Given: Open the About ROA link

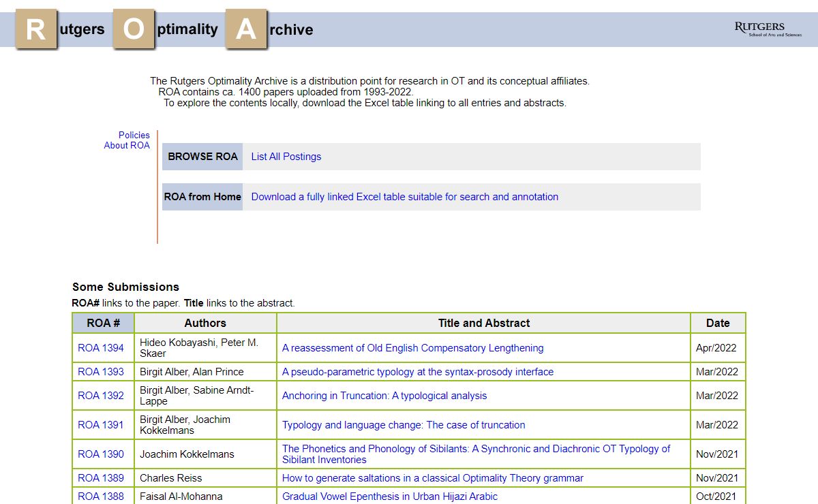Looking at the screenshot, I should click(x=127, y=145).
